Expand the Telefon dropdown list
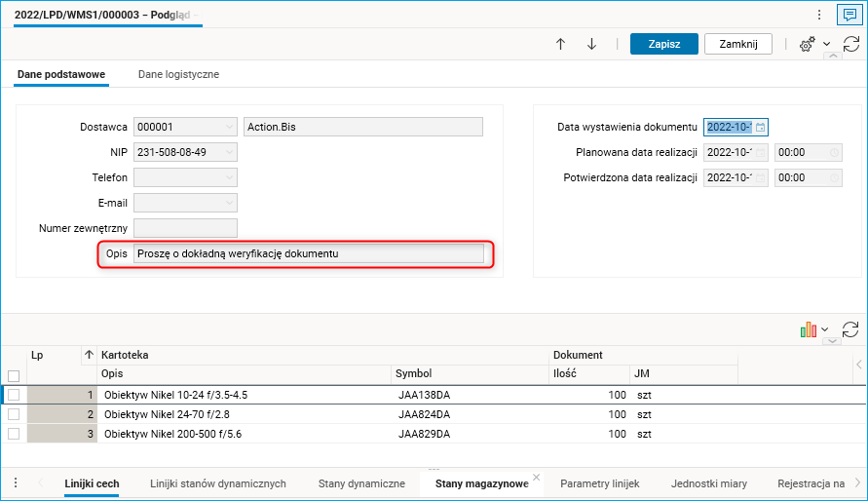Image resolution: width=868 pixels, height=501 pixels. 229,177
